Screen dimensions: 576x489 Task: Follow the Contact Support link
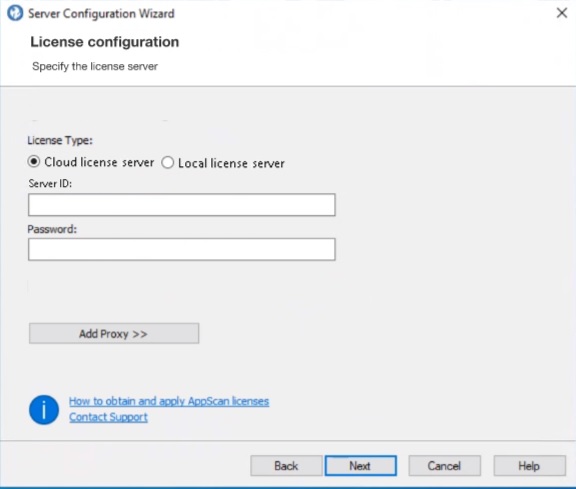coord(108,417)
